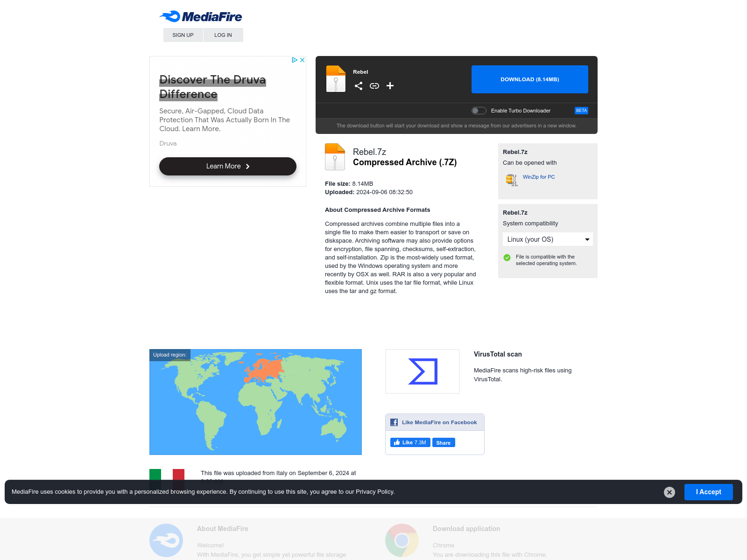Click the upload region world map
Image resolution: width=747 pixels, height=560 pixels.
point(255,402)
